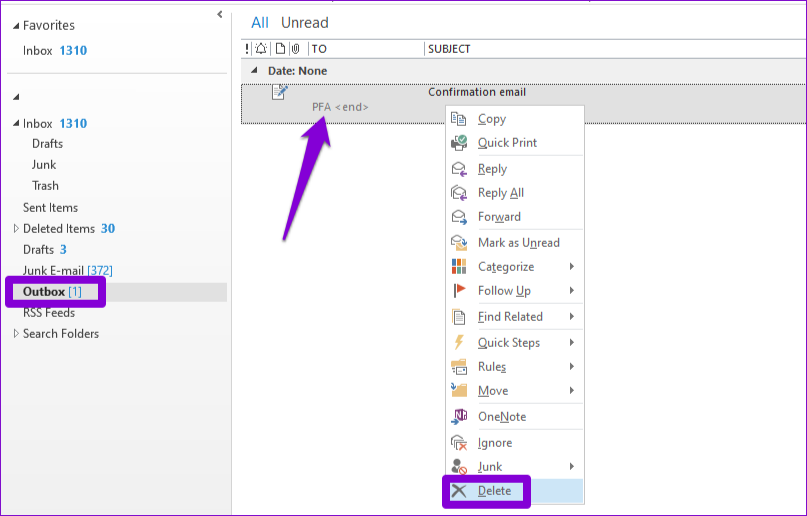Open the Move submenu arrow

[x=572, y=390]
